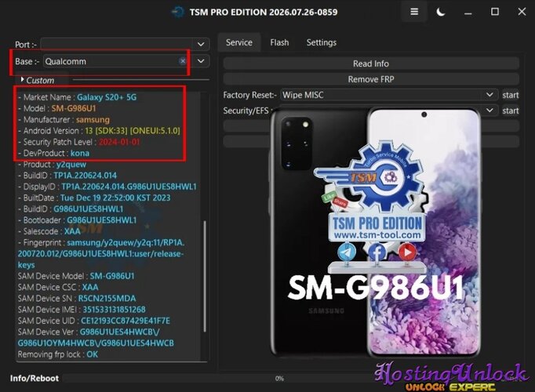Switch to the Flash tab
Viewport: 535px width, 392px height.
click(x=279, y=42)
